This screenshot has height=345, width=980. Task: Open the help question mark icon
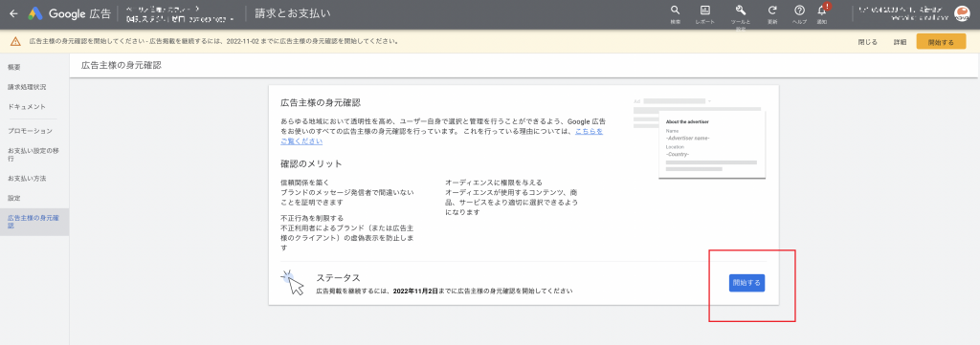(799, 10)
